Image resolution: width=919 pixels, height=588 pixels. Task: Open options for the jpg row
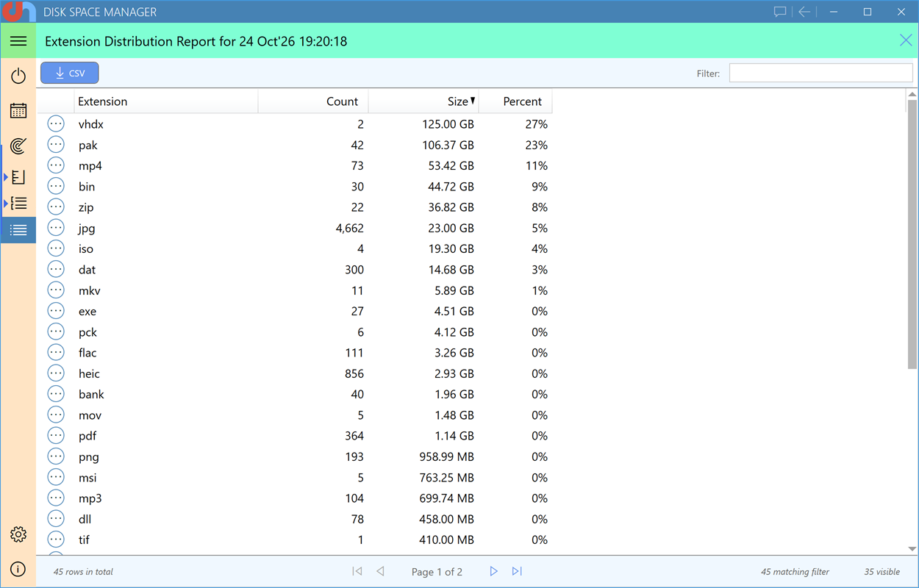[x=56, y=228]
